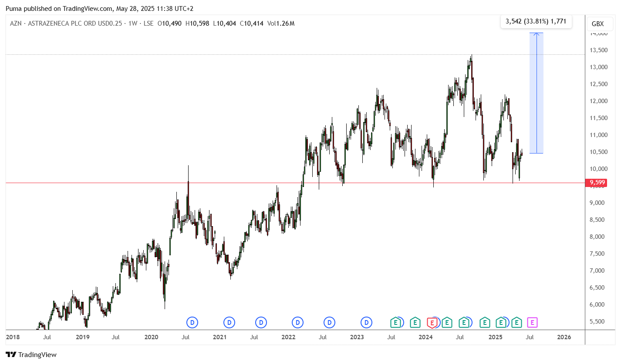Click the close value C10,414
621x364 pixels.
pyautogui.click(x=251, y=23)
